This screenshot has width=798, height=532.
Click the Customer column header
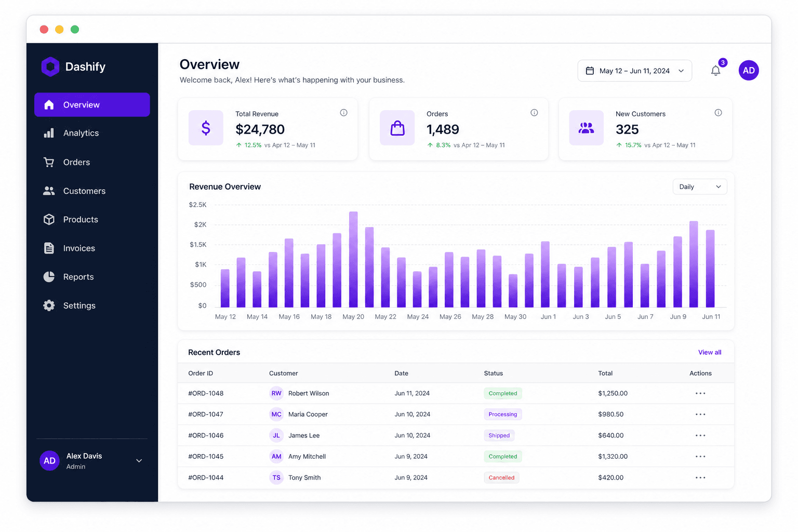[284, 373]
